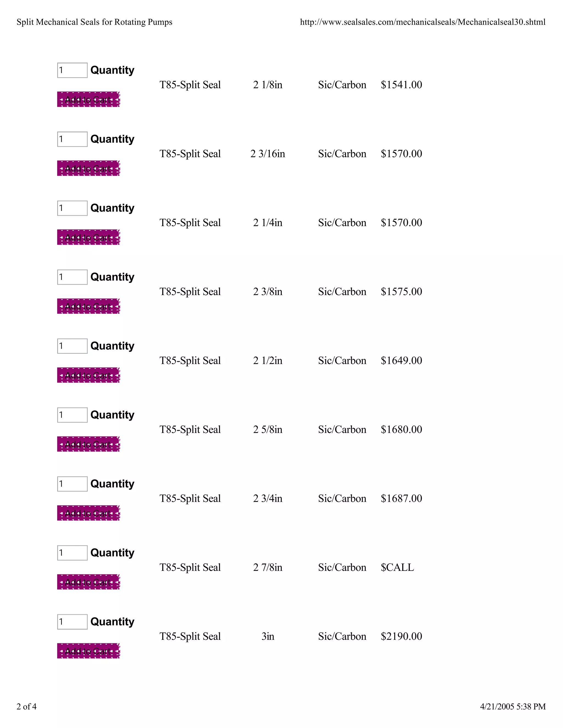This screenshot has height=728, width=563.
Task: Click the sealsales.com URL in the header
Action: tap(423, 22)
